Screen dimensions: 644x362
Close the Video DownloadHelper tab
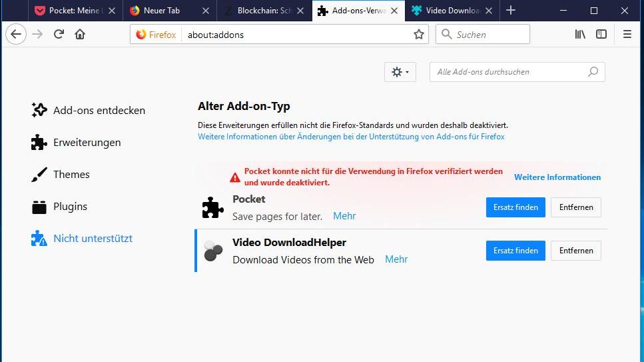pyautogui.click(x=489, y=11)
